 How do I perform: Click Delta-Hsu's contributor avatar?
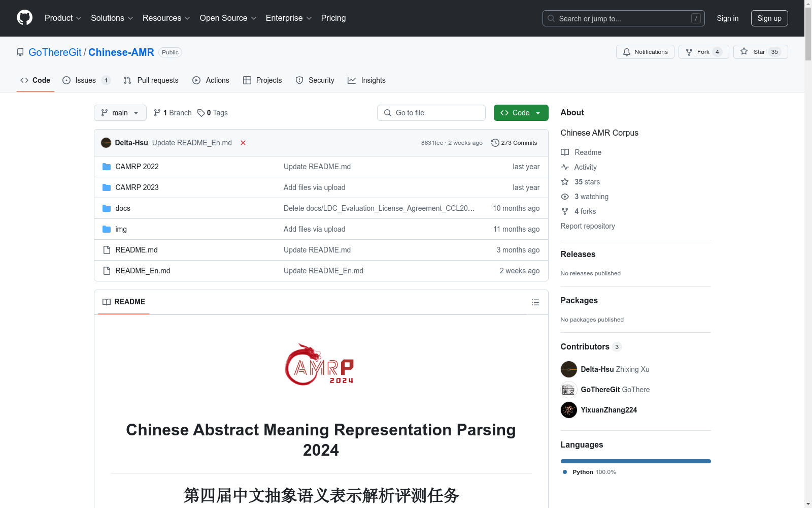[569, 369]
